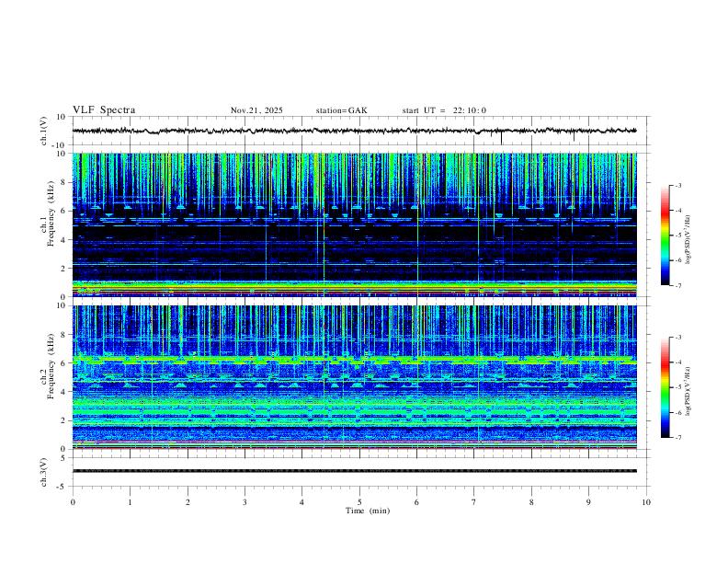Screen dimensions: 728x563
Task: Click the "8" kHz tick on ch.1 spectrogram axis
Action: [x=63, y=182]
